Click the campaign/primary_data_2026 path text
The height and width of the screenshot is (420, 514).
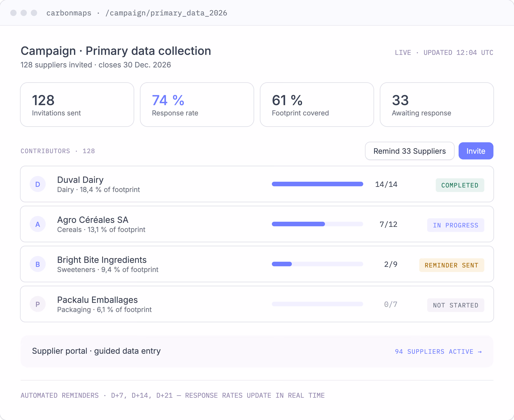(x=166, y=13)
